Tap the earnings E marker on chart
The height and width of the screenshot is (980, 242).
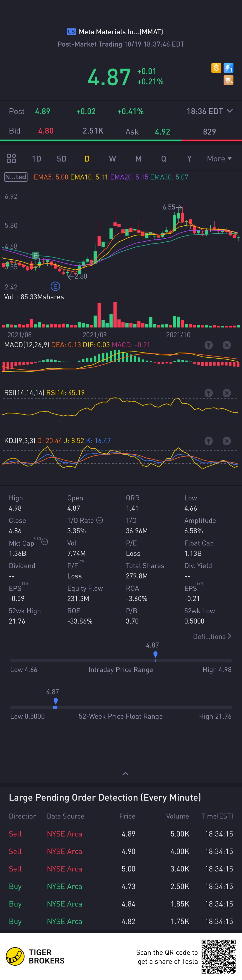pyautogui.click(x=55, y=286)
